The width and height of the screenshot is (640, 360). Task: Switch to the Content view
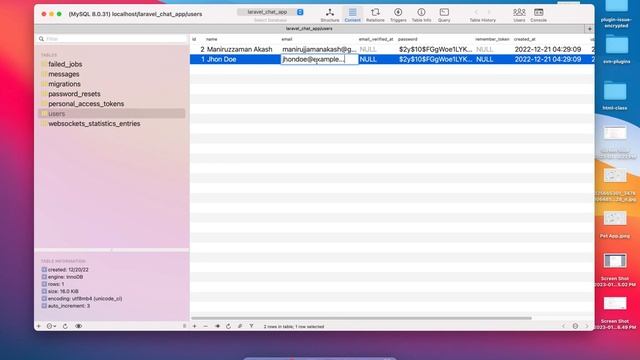[x=352, y=15]
